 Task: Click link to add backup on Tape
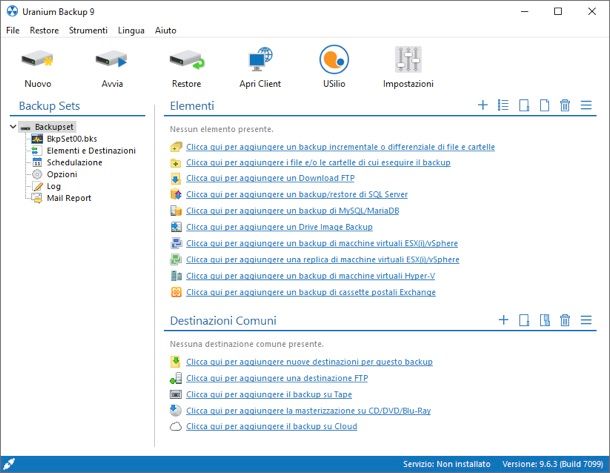269,394
